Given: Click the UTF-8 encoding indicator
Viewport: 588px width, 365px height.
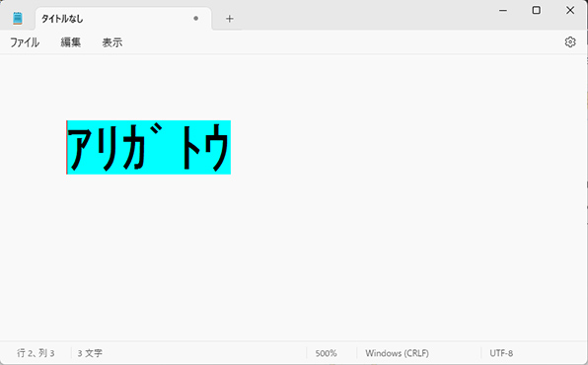Looking at the screenshot, I should [x=501, y=353].
